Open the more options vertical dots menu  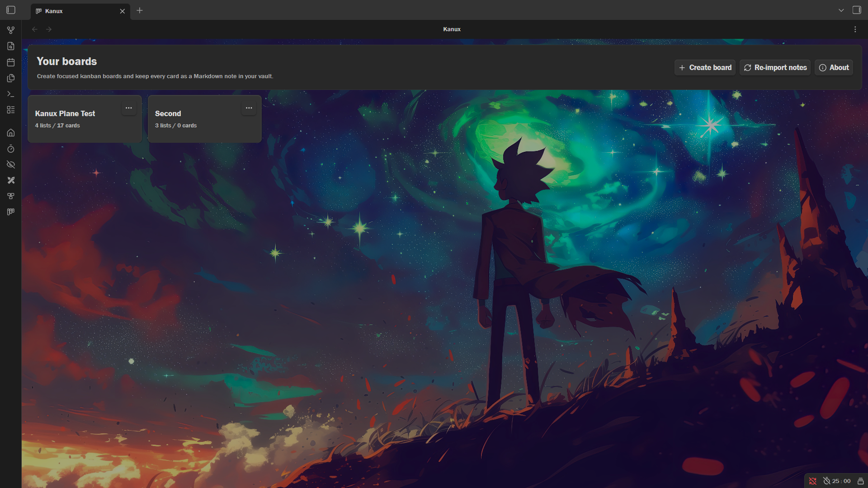(855, 29)
